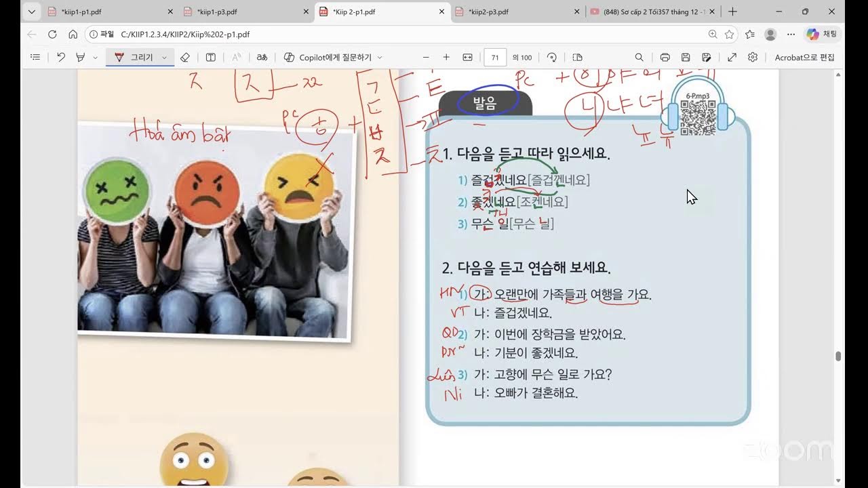Zoom in using the plus icon
Viewport: 868px width, 488px height.
(446, 58)
